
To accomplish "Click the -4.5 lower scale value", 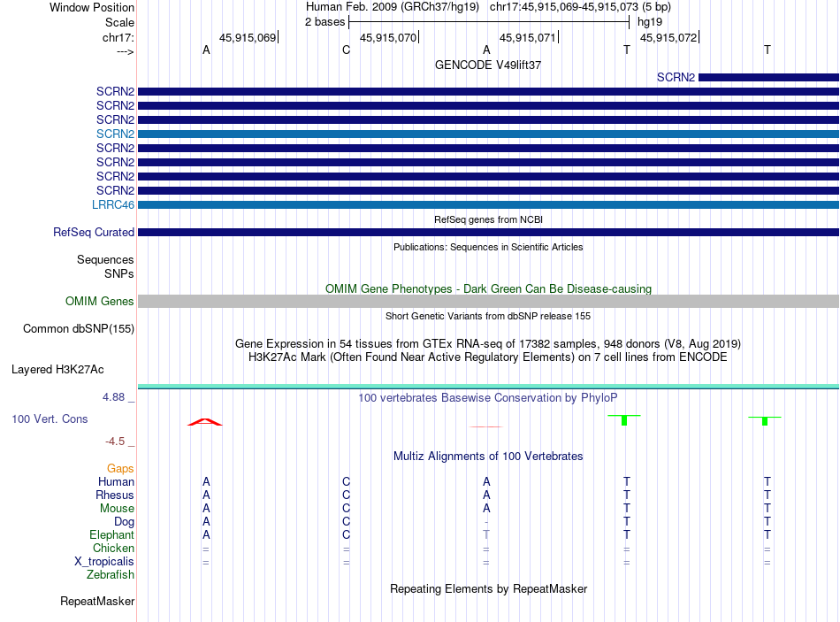I will [x=115, y=442].
